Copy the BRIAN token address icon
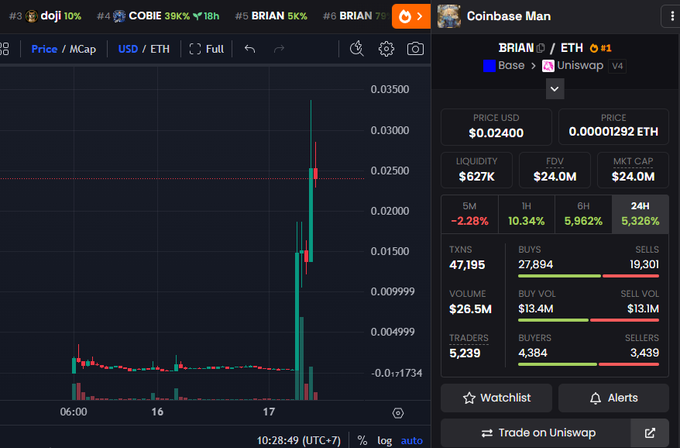This screenshot has width=680, height=448. click(540, 48)
